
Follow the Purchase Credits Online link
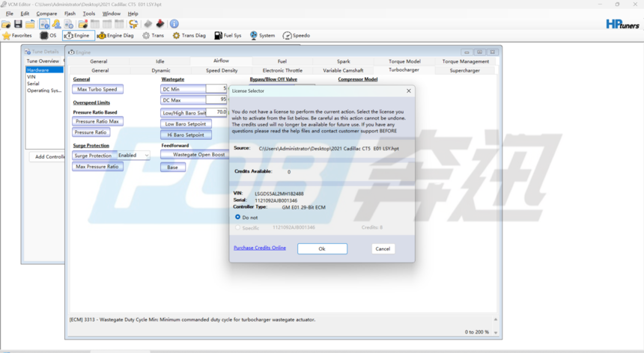pyautogui.click(x=260, y=248)
